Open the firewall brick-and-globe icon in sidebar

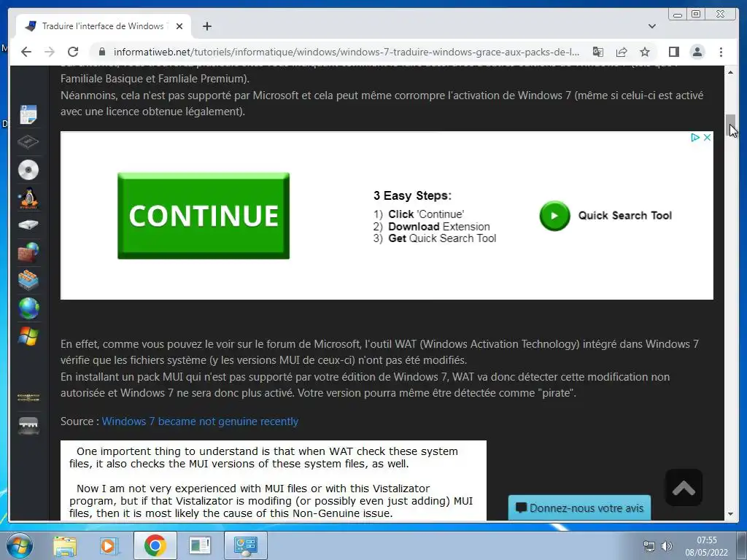(28, 252)
